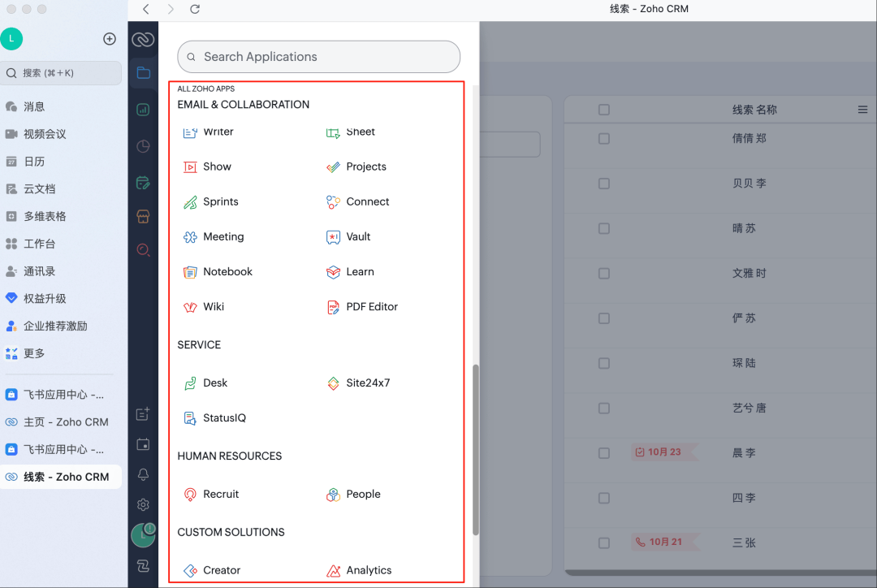Image resolution: width=877 pixels, height=588 pixels.
Task: Open 云文档 in the sidebar
Action: [61, 189]
